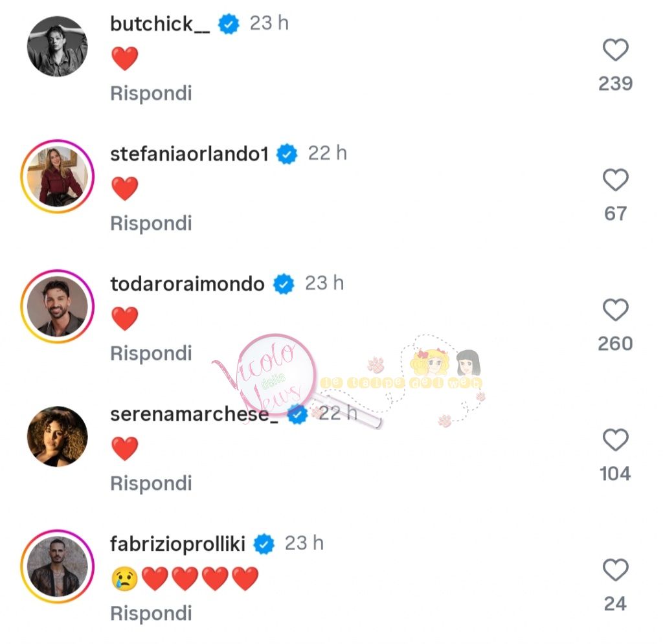
Task: Open the butchick__ username link
Action: pyautogui.click(x=160, y=24)
